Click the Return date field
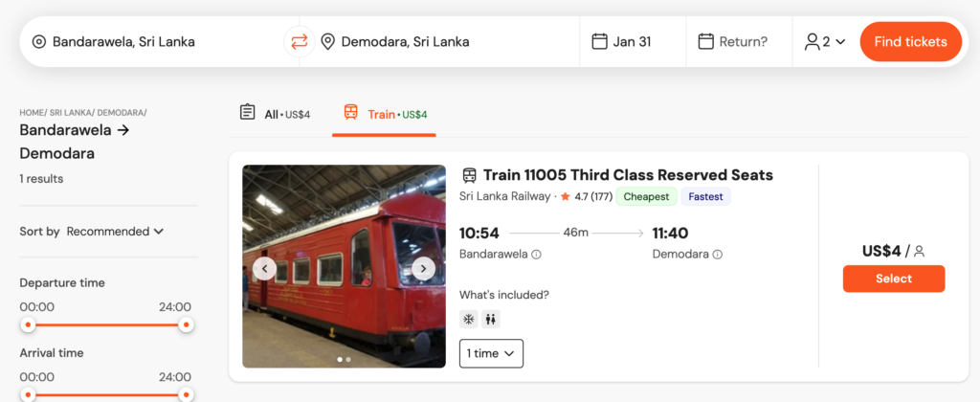This screenshot has width=980, height=402. point(733,41)
